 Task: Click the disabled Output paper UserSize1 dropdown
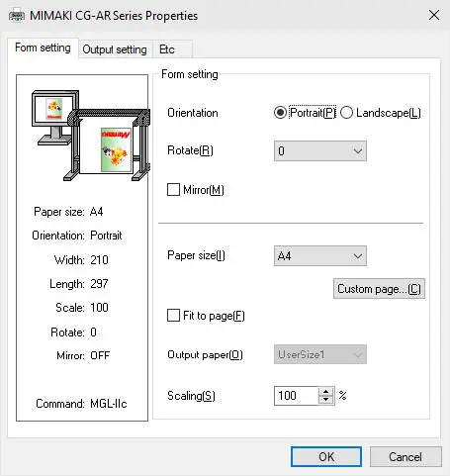point(320,354)
